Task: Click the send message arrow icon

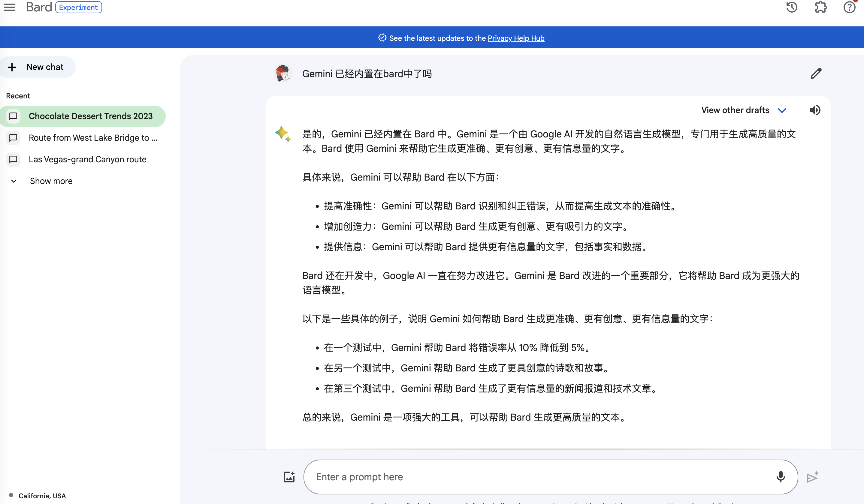Action: click(812, 477)
